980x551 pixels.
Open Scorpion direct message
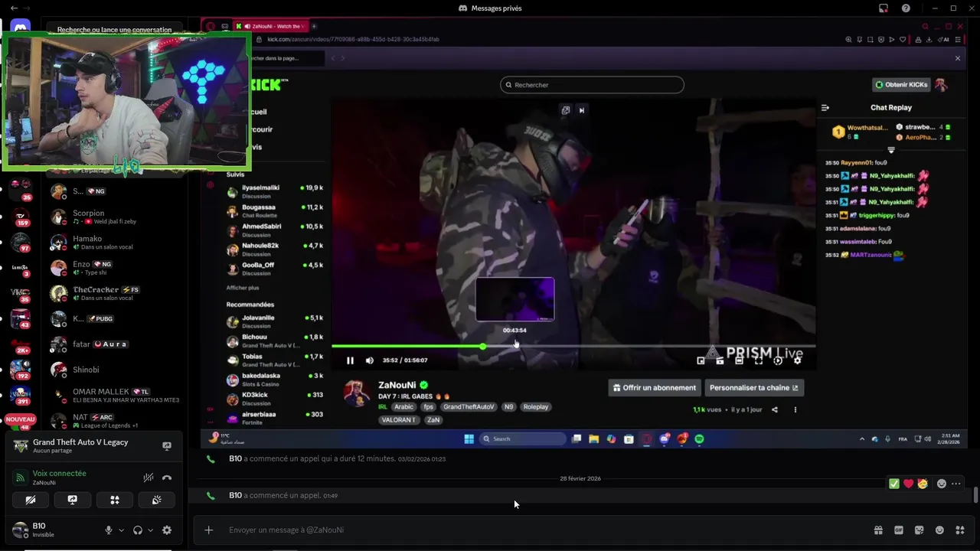coord(115,217)
